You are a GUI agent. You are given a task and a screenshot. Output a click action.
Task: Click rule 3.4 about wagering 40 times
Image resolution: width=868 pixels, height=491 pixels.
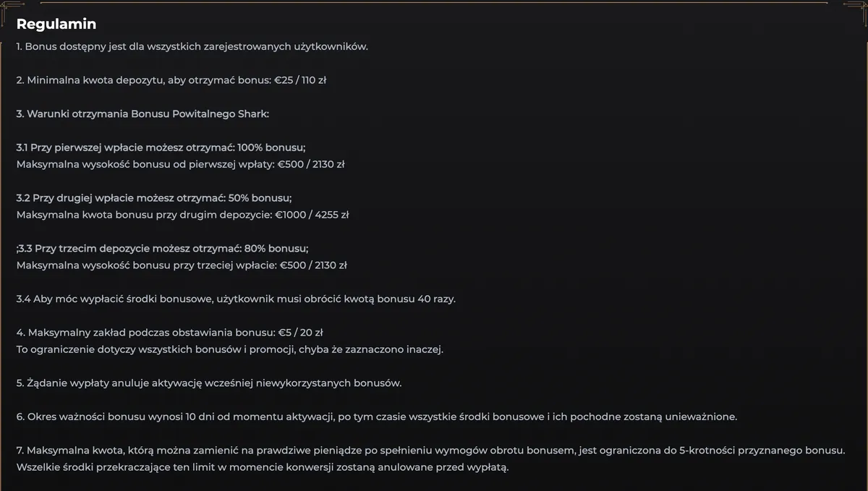click(x=236, y=299)
